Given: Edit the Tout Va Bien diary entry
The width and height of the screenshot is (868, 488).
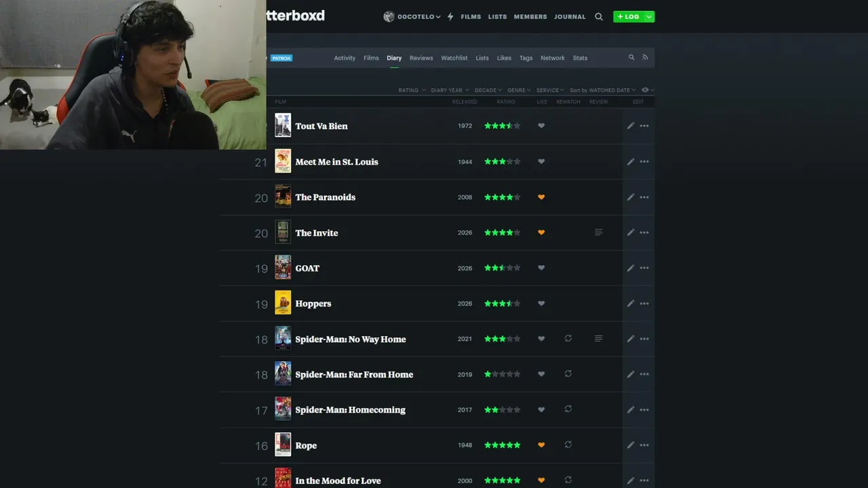Looking at the screenshot, I should click(x=631, y=126).
